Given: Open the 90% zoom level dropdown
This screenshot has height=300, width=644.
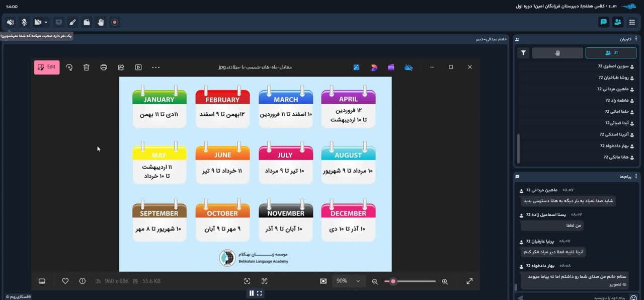Looking at the screenshot, I should (x=349, y=281).
